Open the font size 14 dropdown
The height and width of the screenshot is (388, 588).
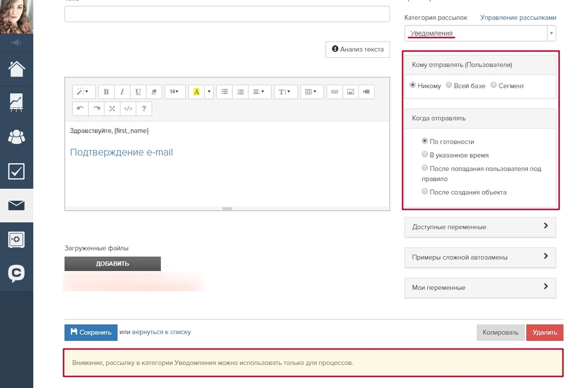pyautogui.click(x=175, y=92)
